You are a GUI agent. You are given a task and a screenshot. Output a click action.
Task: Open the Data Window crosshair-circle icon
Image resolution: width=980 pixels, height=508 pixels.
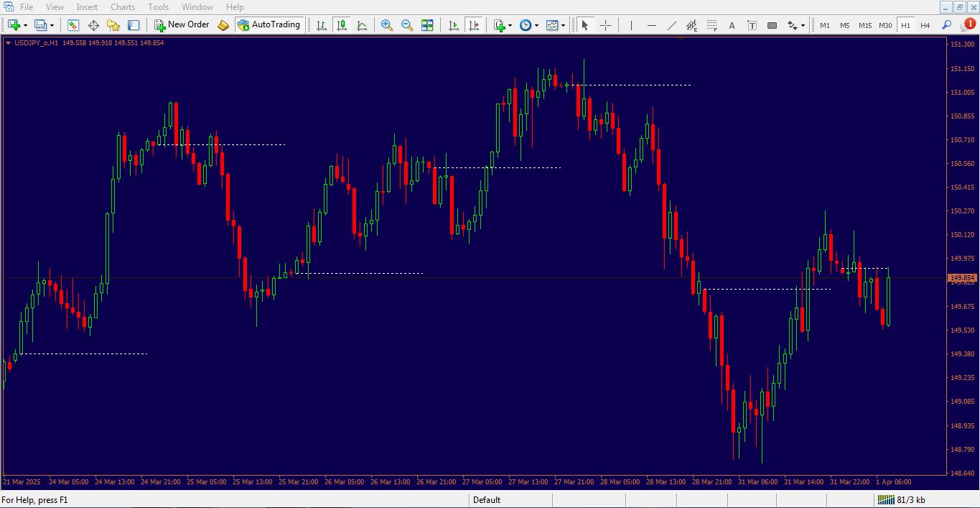93,25
